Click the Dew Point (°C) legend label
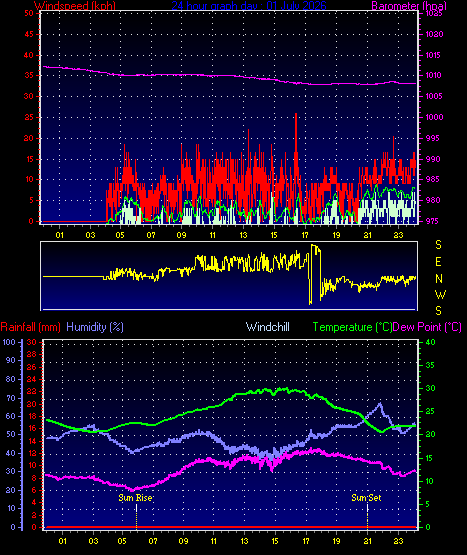 pos(427,327)
